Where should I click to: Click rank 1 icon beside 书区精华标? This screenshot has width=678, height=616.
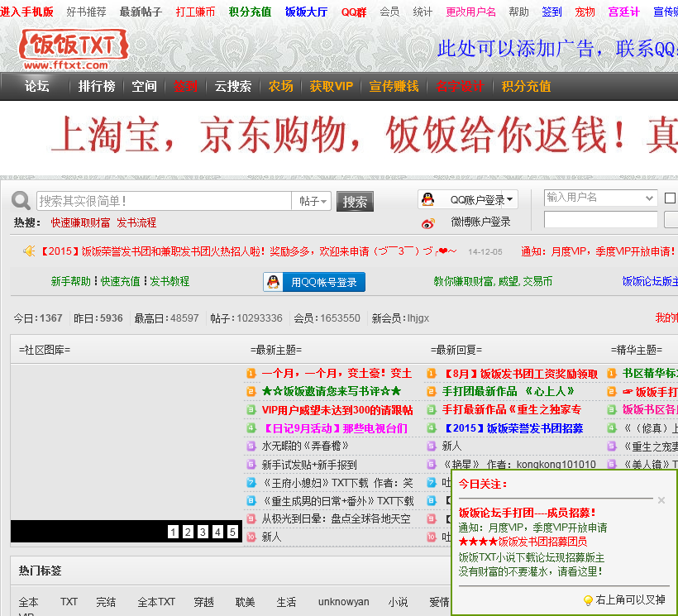[611, 373]
